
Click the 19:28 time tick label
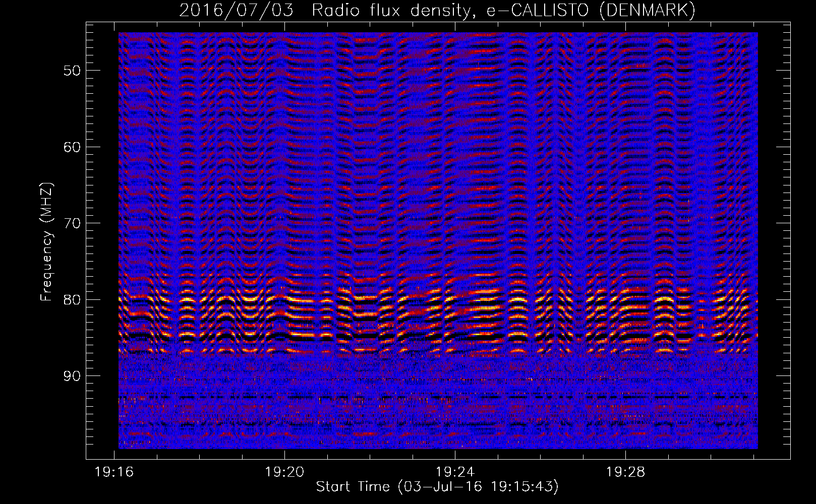tap(626, 472)
